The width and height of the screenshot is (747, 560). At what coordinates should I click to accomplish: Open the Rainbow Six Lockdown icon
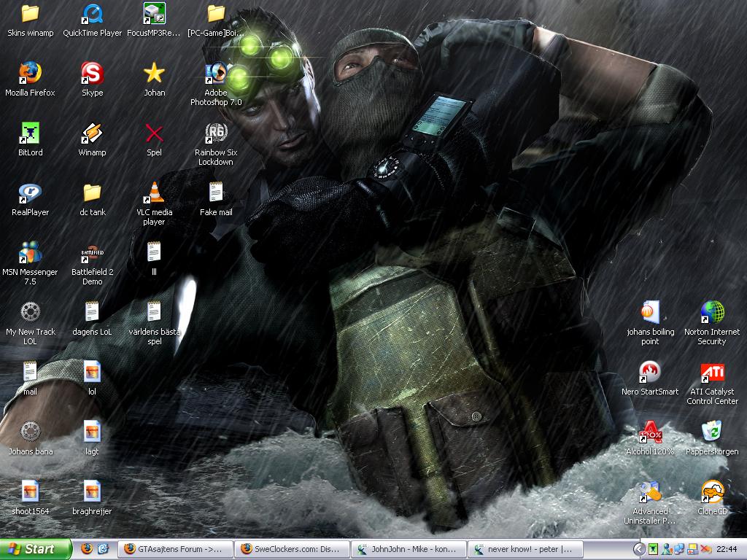tap(216, 133)
